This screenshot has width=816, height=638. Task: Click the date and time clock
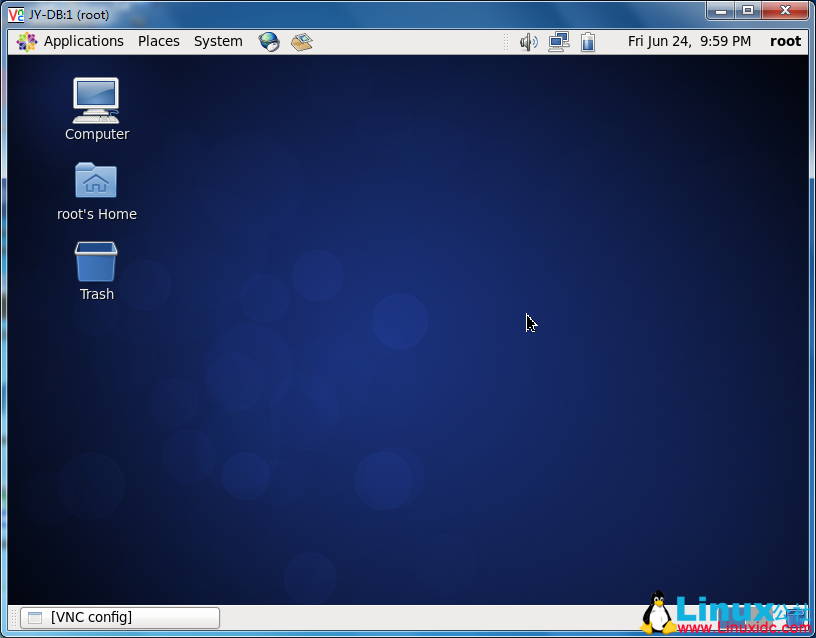(x=689, y=41)
